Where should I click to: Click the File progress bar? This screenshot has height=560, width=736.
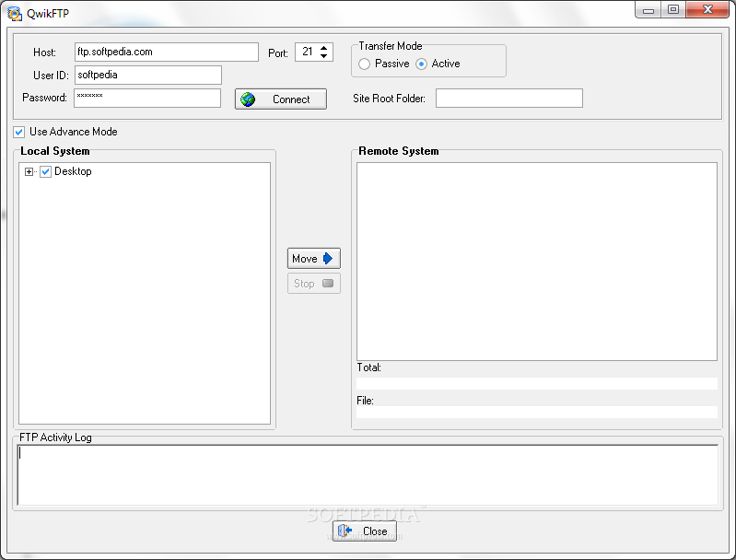(x=537, y=412)
